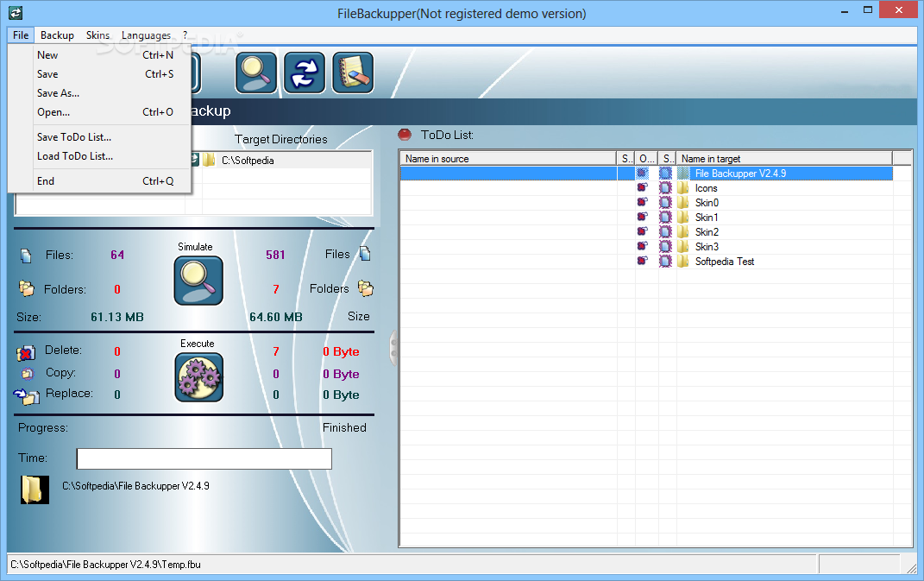Screen dimensions: 924x581
Task: Click the target Folders icon
Action: 365,288
